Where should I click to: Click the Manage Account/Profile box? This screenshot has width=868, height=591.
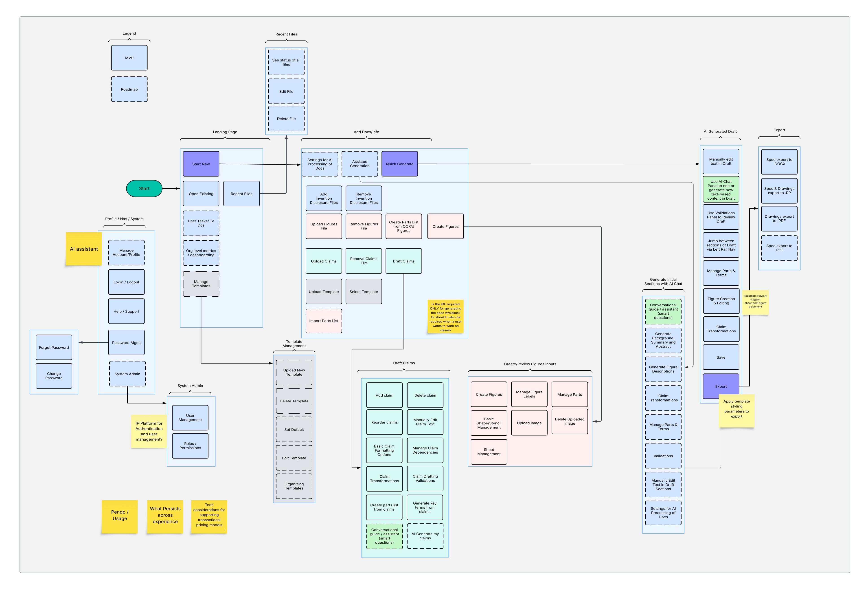126,253
